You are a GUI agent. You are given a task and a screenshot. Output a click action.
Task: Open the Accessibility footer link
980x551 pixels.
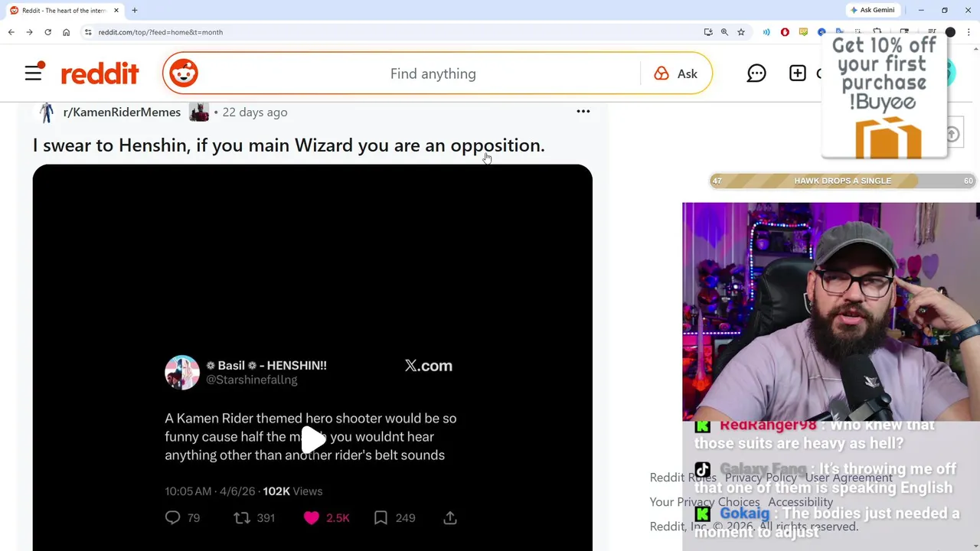pyautogui.click(x=800, y=502)
